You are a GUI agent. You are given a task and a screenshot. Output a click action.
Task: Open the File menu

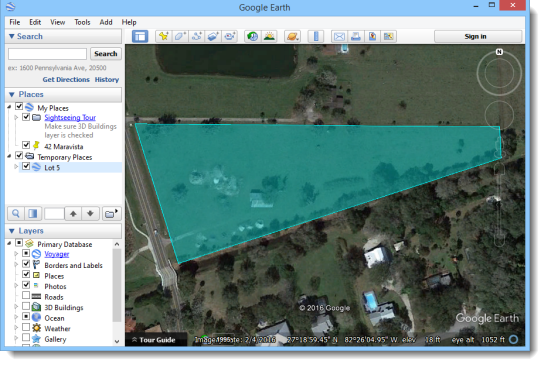tap(15, 22)
